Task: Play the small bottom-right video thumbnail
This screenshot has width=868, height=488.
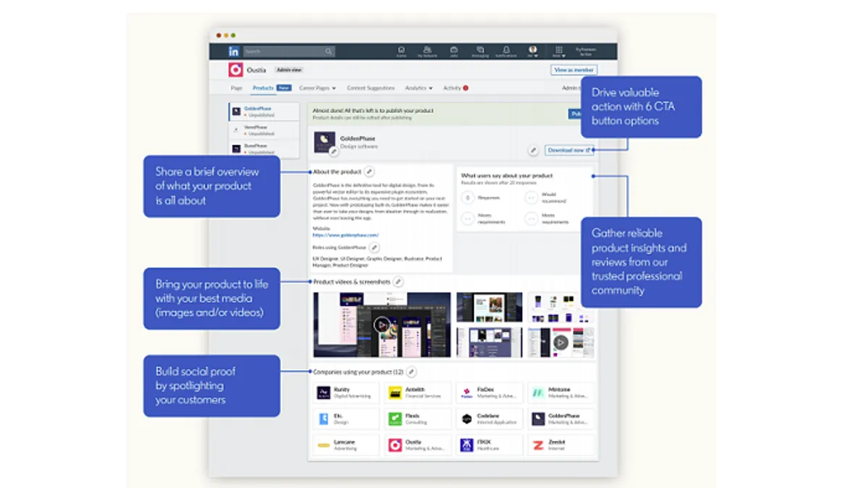Action: (x=561, y=342)
